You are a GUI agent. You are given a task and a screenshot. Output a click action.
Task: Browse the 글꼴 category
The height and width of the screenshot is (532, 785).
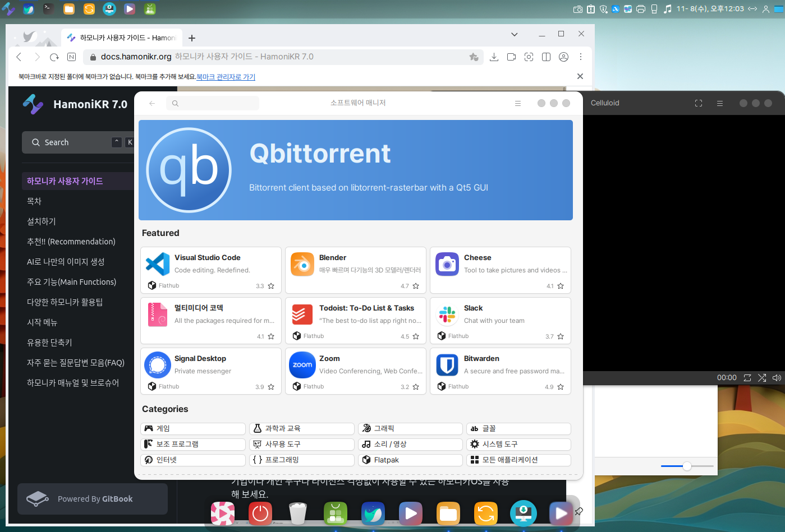(x=518, y=428)
